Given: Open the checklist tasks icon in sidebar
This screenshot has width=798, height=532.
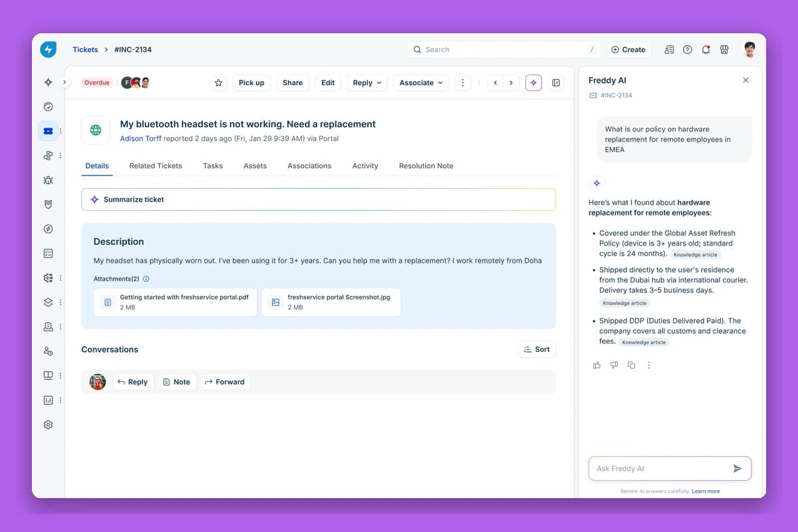Looking at the screenshot, I should (x=48, y=253).
